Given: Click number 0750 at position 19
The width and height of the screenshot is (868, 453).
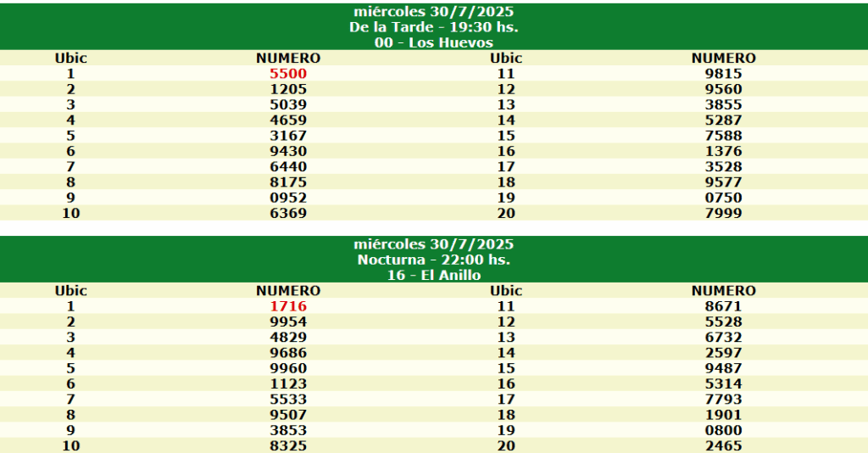Looking at the screenshot, I should pos(724,198).
